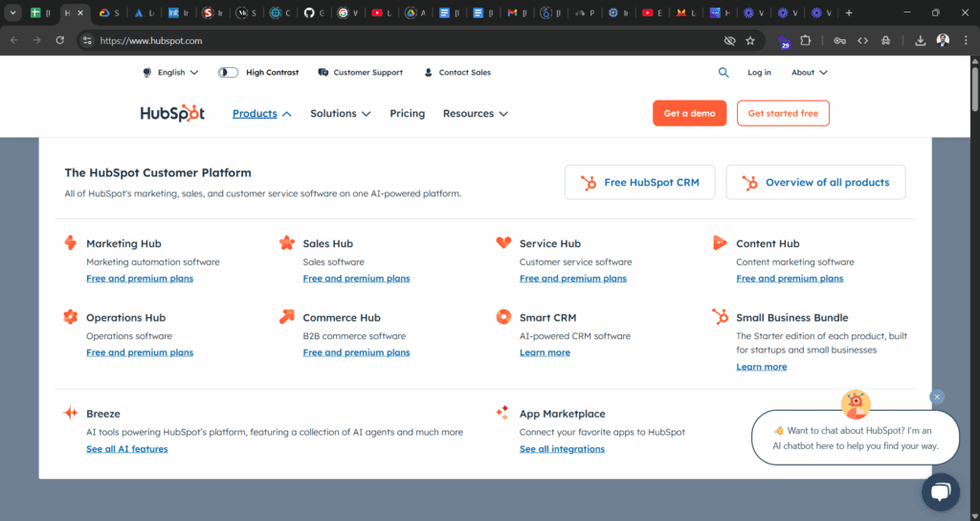Click the Free HubSpot CRM button
The height and width of the screenshot is (521, 980).
pyautogui.click(x=640, y=182)
